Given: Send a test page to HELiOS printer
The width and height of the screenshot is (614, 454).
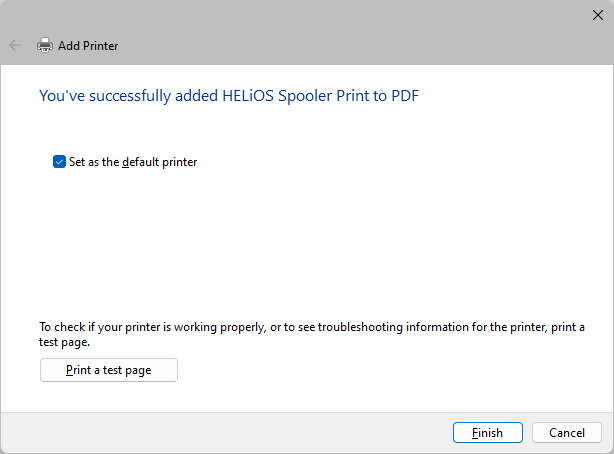Looking at the screenshot, I should click(109, 370).
